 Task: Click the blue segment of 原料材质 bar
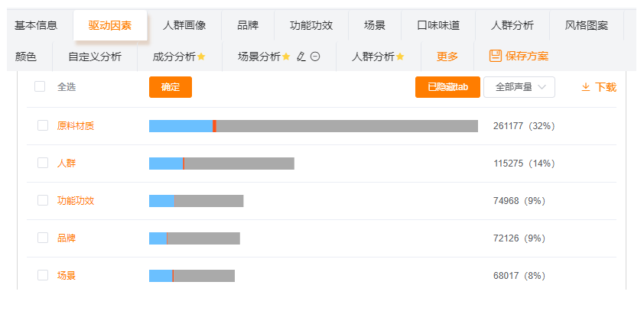tap(181, 126)
